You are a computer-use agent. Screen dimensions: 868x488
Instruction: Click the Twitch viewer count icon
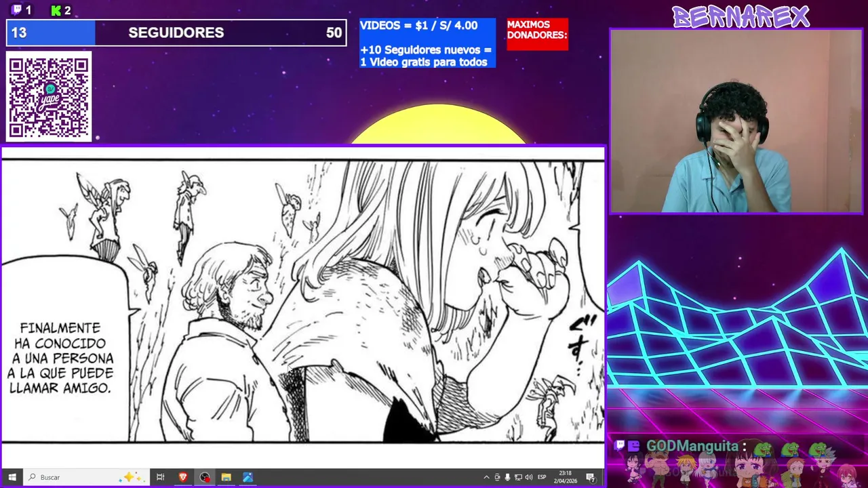(17, 10)
